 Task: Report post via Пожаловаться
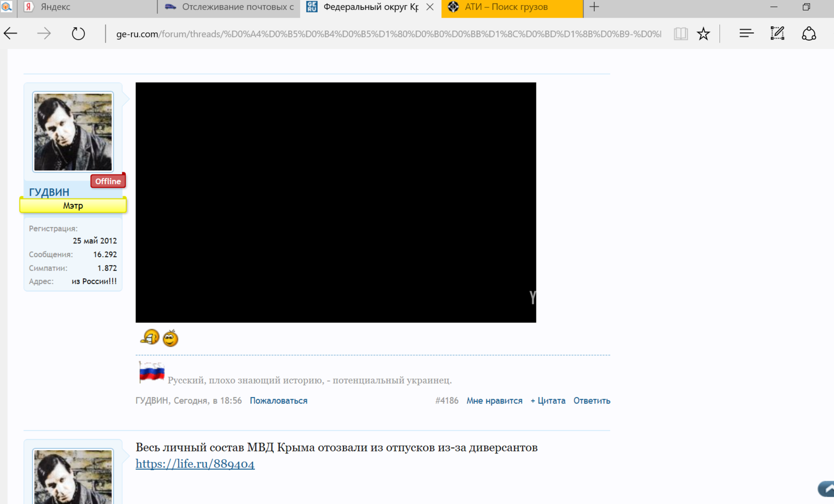(x=278, y=400)
